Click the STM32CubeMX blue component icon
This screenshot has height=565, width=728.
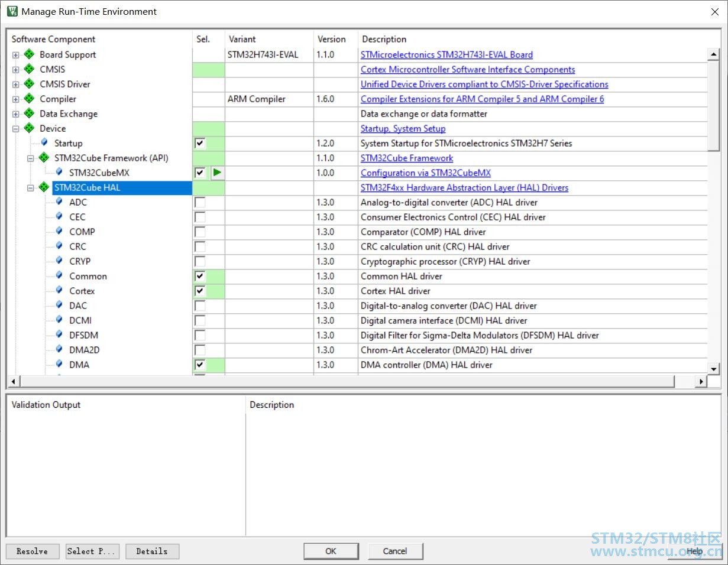(x=59, y=172)
